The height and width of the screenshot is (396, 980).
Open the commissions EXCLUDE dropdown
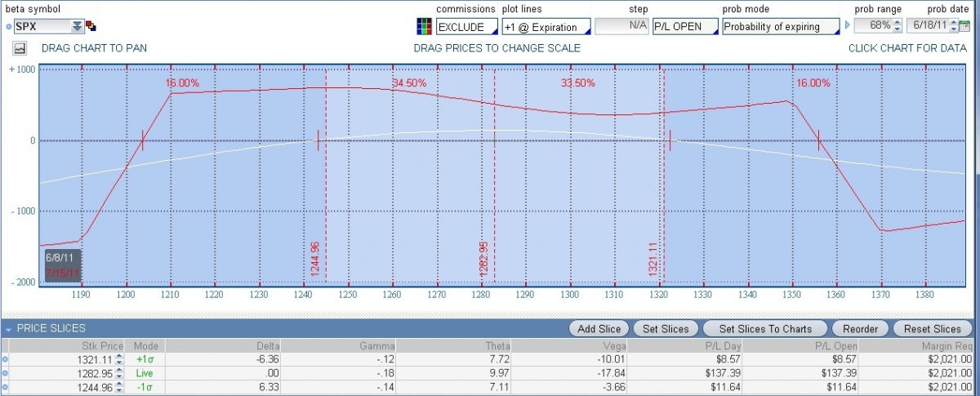466,26
